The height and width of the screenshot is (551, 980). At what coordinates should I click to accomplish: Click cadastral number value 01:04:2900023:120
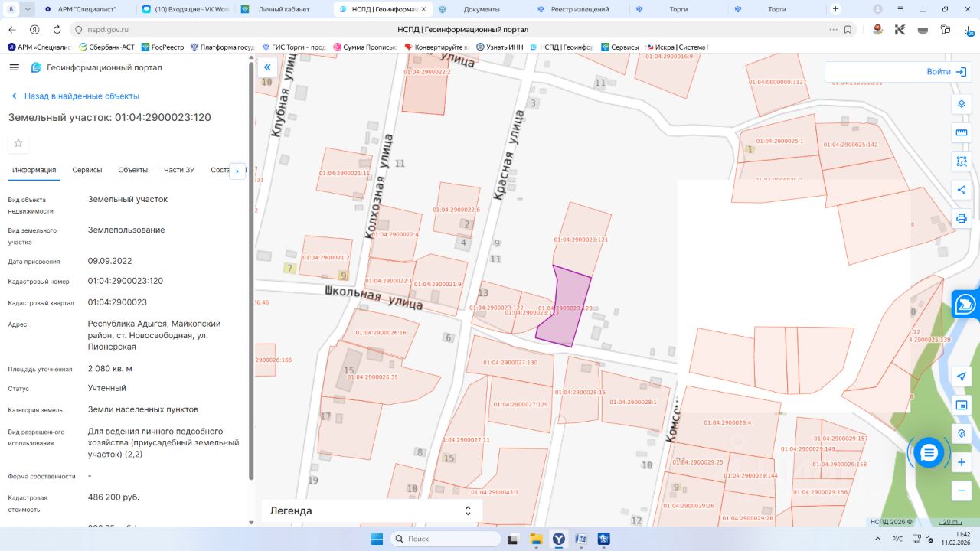[126, 281]
